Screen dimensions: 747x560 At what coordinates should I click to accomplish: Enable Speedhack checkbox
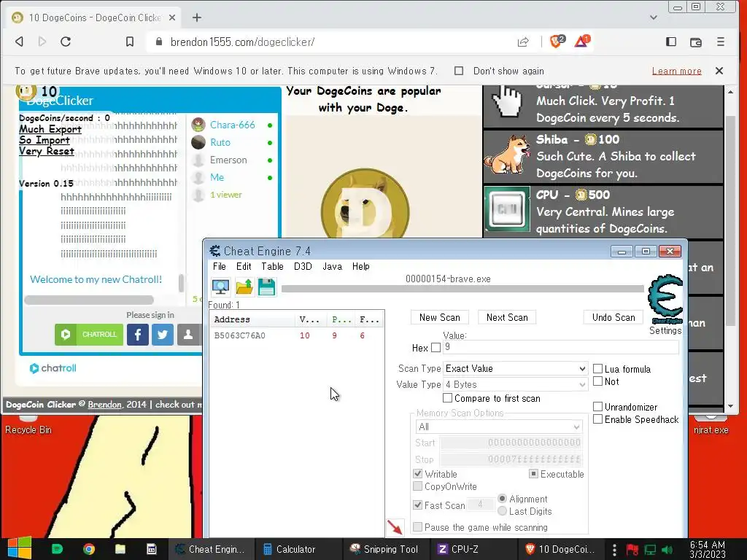(598, 419)
